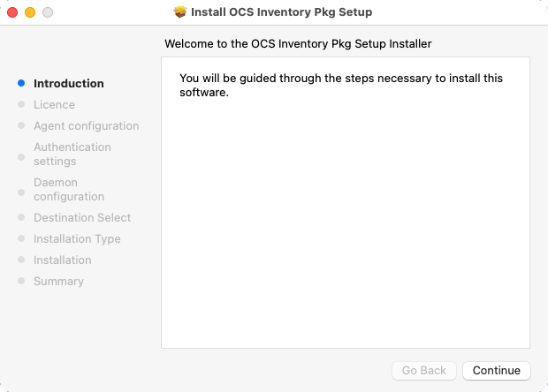Screen dimensions: 548x392
Task: Click the Go Back button
Action: (x=424, y=370)
